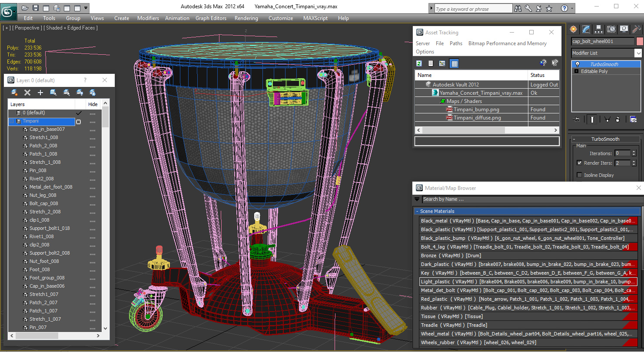Toggle hide for the Timpani layer
644x352 pixels.
click(x=93, y=122)
